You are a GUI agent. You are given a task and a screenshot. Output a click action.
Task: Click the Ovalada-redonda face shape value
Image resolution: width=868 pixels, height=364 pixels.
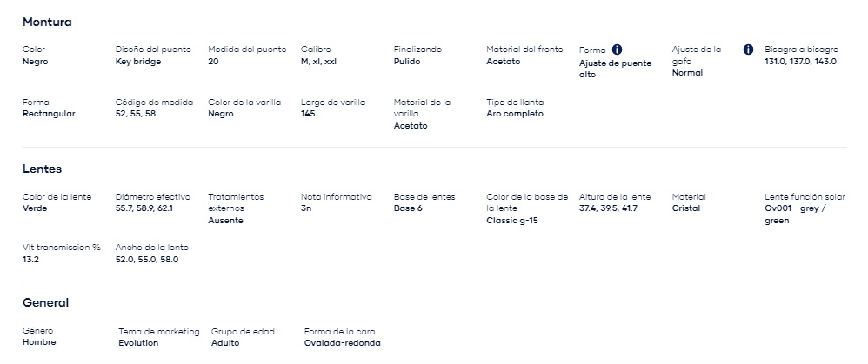pos(342,343)
